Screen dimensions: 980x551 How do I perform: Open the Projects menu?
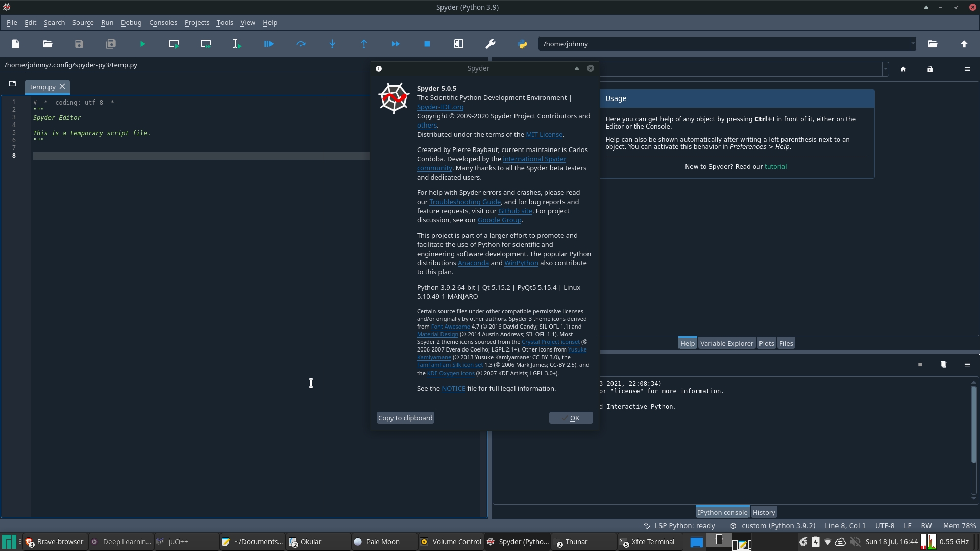tap(197, 22)
